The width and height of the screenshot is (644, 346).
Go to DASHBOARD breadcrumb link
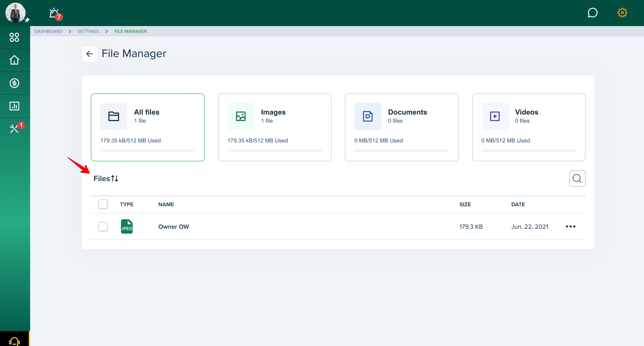[49, 31]
